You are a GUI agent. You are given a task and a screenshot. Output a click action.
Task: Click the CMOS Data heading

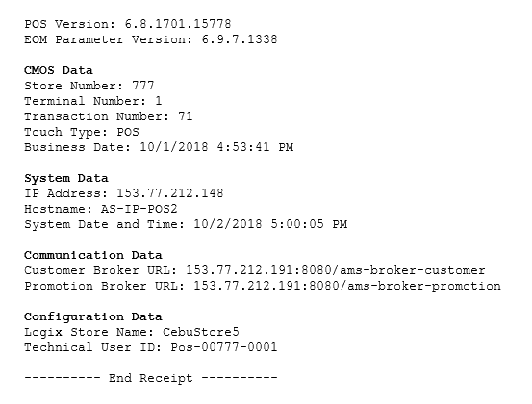click(59, 70)
